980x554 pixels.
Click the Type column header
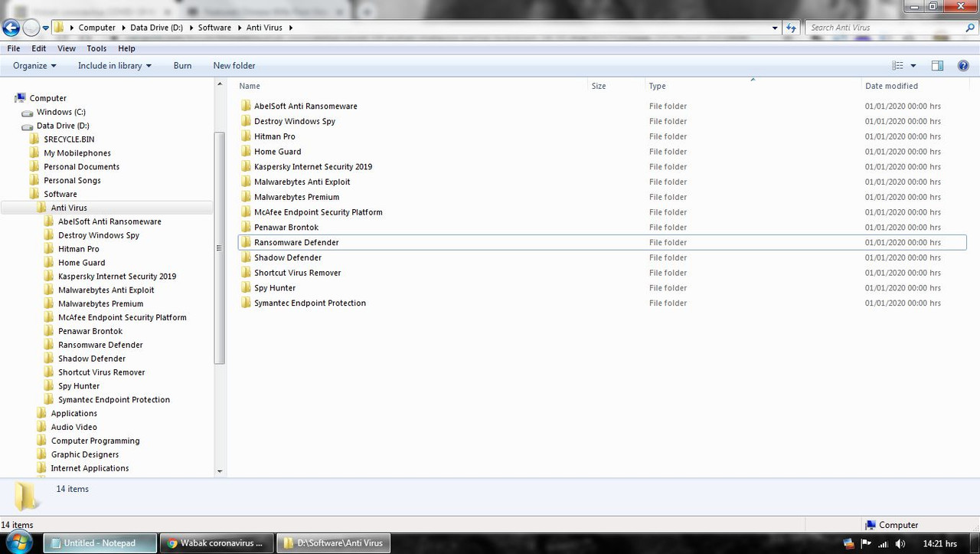click(657, 86)
